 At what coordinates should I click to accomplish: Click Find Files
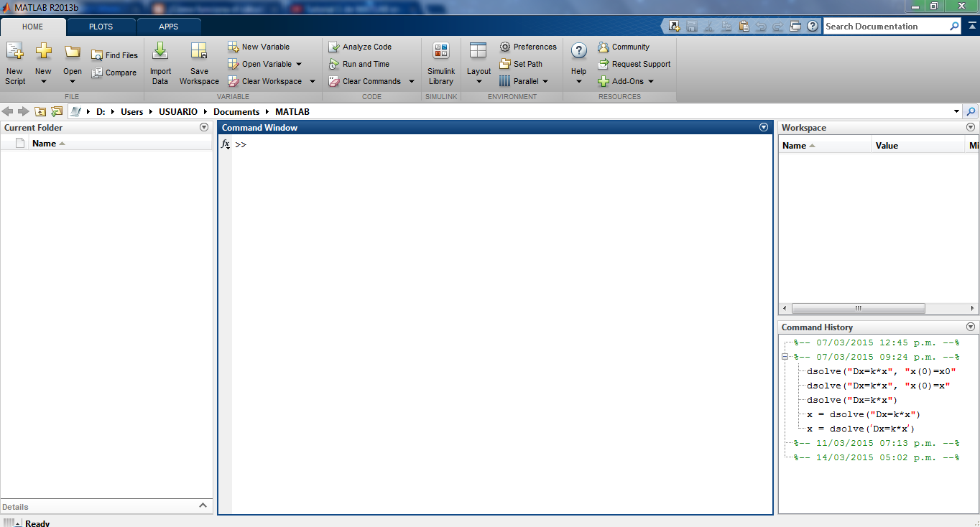click(x=114, y=55)
